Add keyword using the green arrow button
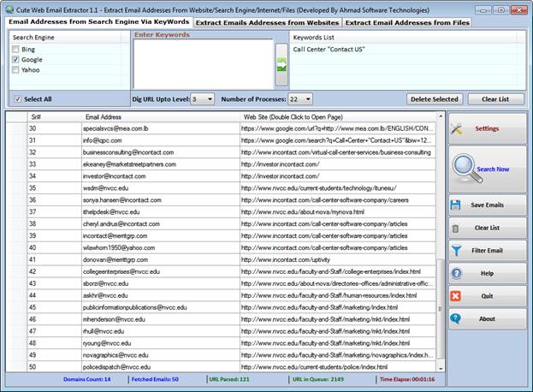This screenshot has width=533, height=392. pos(281,64)
